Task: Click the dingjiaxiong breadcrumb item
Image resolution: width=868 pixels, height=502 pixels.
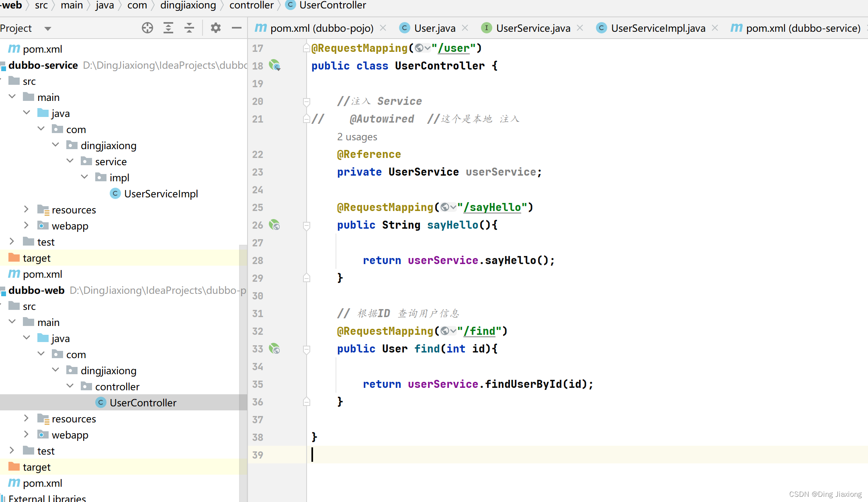Action: [188, 5]
